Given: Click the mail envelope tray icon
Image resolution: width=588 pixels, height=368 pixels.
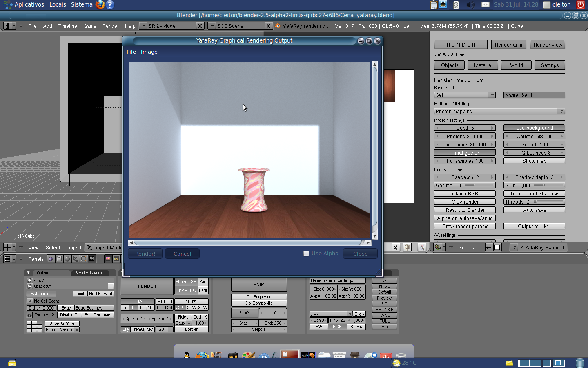Looking at the screenshot, I should (x=485, y=4).
